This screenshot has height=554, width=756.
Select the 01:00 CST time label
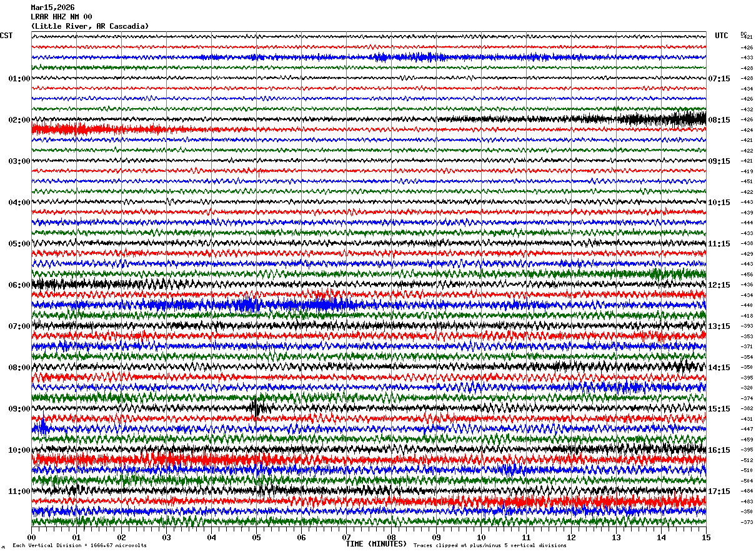pyautogui.click(x=19, y=79)
